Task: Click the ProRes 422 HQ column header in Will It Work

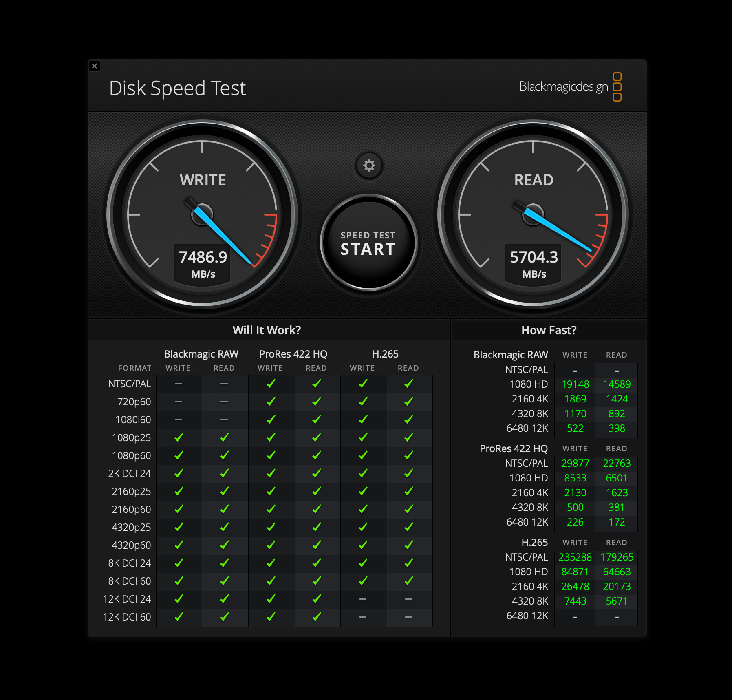Action: 293,354
